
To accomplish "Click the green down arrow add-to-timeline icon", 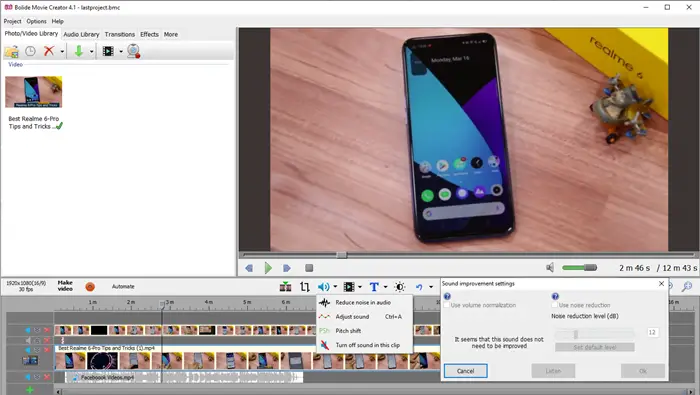I will tap(79, 51).
